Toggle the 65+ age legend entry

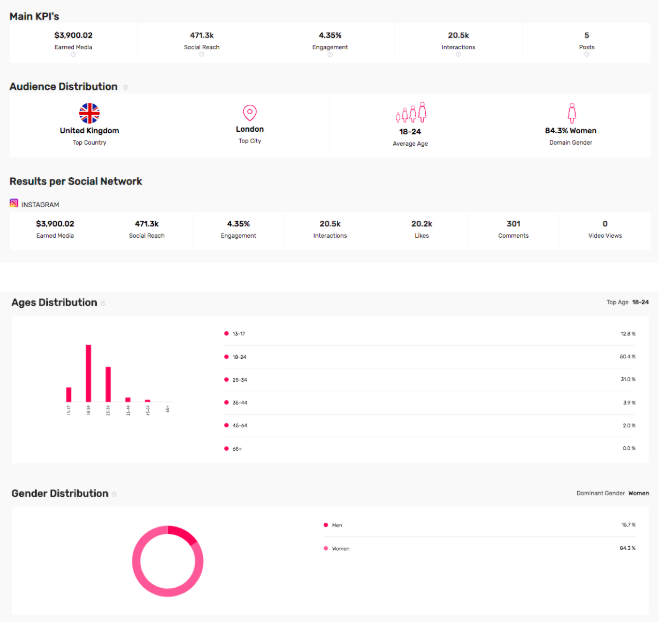235,448
